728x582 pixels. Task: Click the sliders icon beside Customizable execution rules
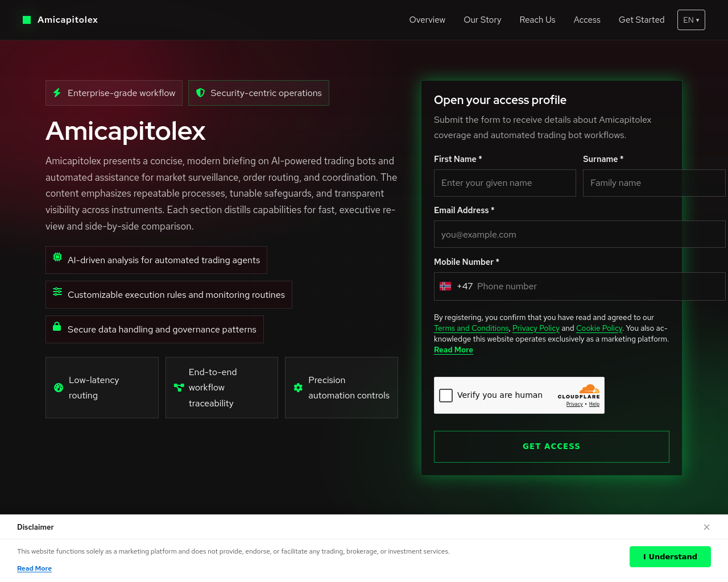[x=57, y=292]
